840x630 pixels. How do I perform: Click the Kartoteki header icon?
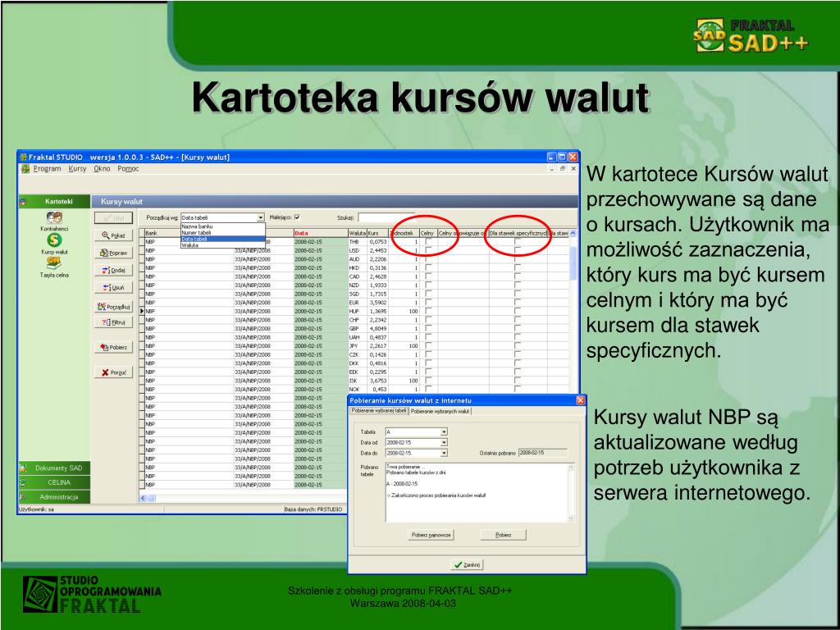(x=23, y=202)
